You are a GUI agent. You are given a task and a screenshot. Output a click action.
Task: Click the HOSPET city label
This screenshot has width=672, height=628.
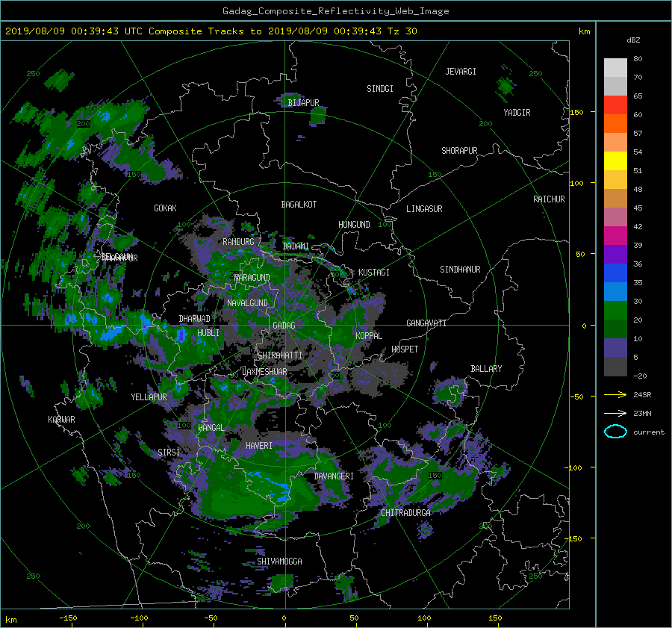pyautogui.click(x=405, y=349)
